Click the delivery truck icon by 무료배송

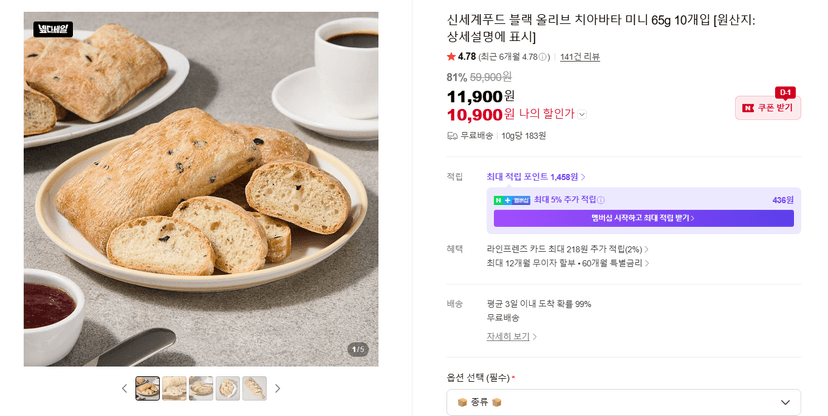452,136
